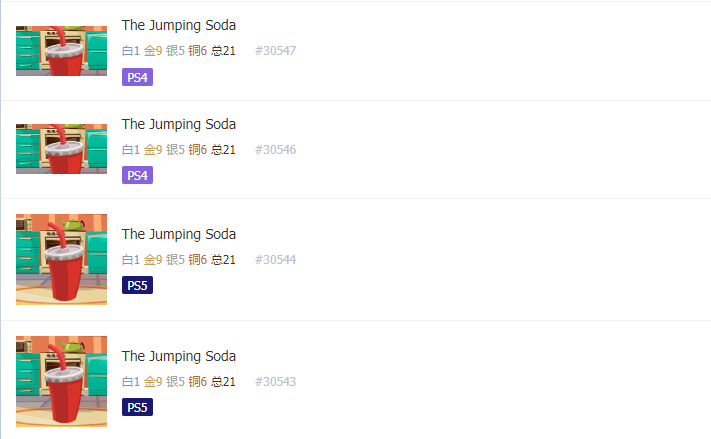Select the ID number #30544

(275, 260)
